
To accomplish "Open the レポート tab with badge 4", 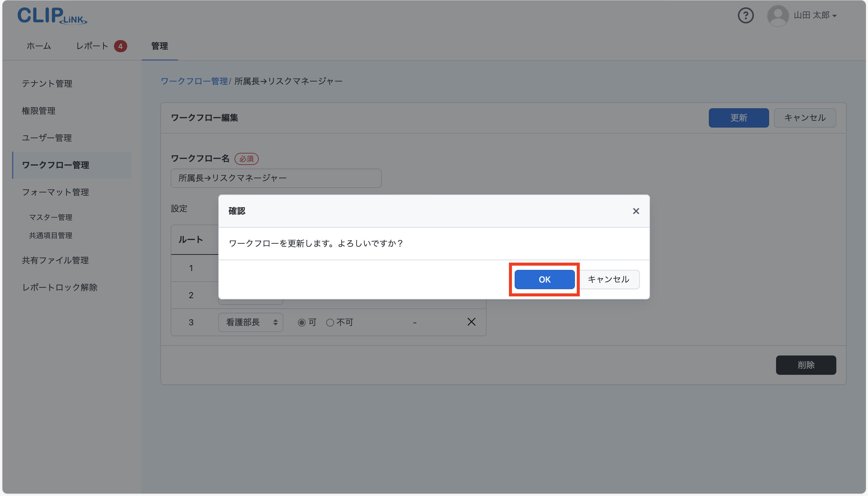I will 92,46.
